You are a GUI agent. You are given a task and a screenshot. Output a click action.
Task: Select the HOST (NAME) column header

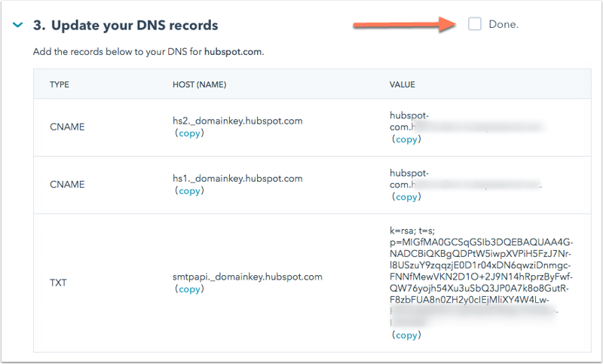pos(199,84)
